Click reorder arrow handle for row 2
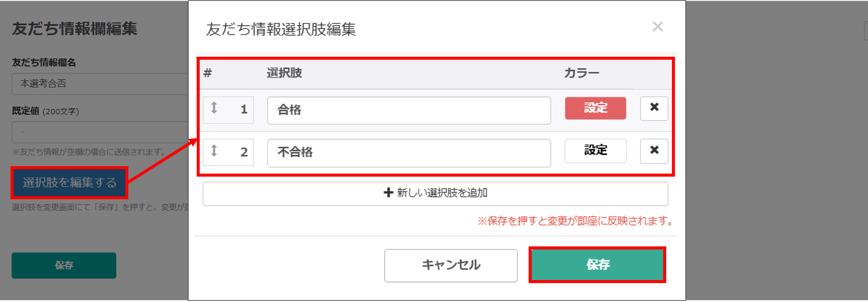Screen dimensions: 868x301 (214, 151)
